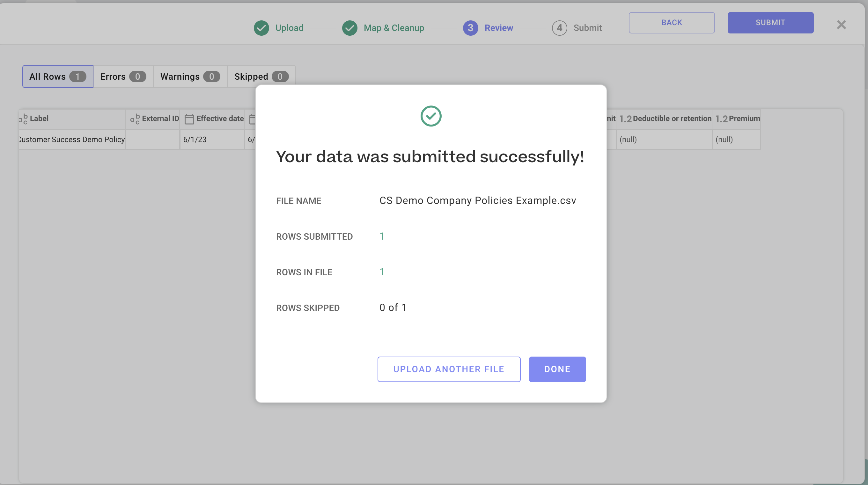The height and width of the screenshot is (485, 868).
Task: Click the success checkmark icon in dialog
Action: tap(431, 116)
